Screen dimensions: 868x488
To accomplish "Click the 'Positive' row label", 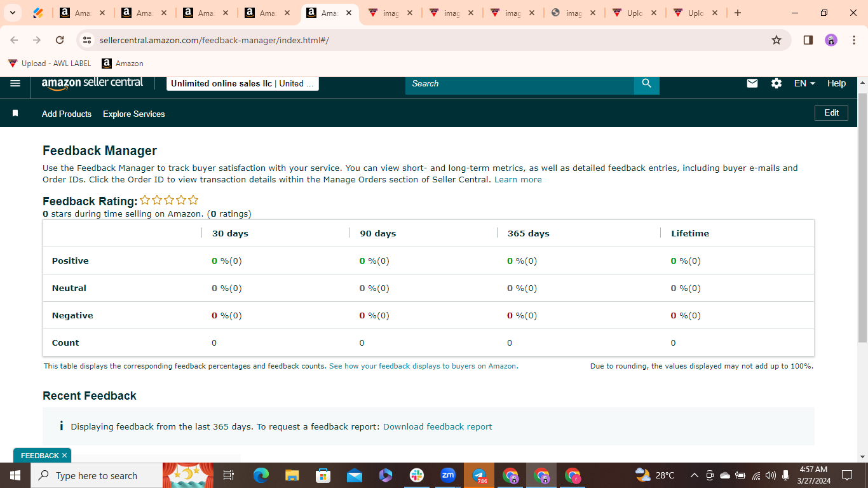I will [x=70, y=261].
